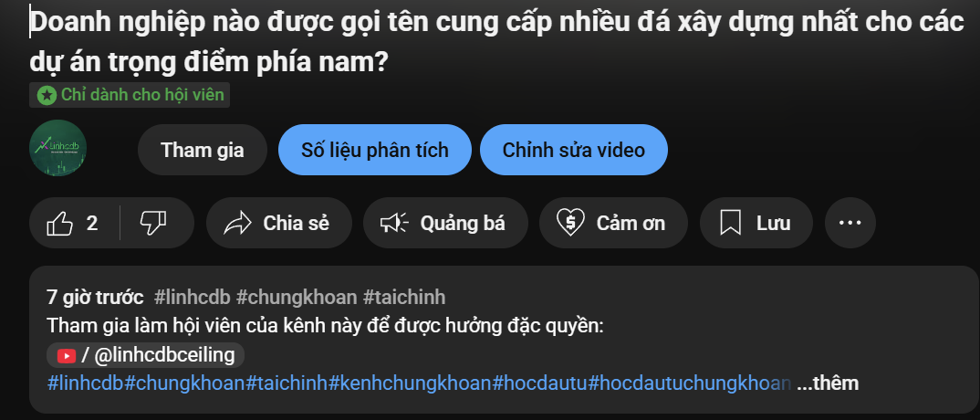Open the Linhcdb channel avatar
980x420 pixels.
coord(58,148)
